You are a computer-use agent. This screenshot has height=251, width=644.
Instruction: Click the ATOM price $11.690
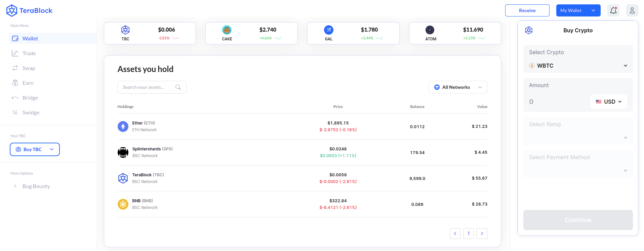(x=473, y=30)
